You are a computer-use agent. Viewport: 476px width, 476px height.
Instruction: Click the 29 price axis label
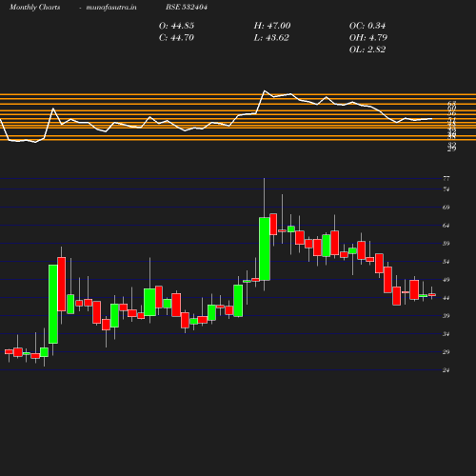[446, 352]
